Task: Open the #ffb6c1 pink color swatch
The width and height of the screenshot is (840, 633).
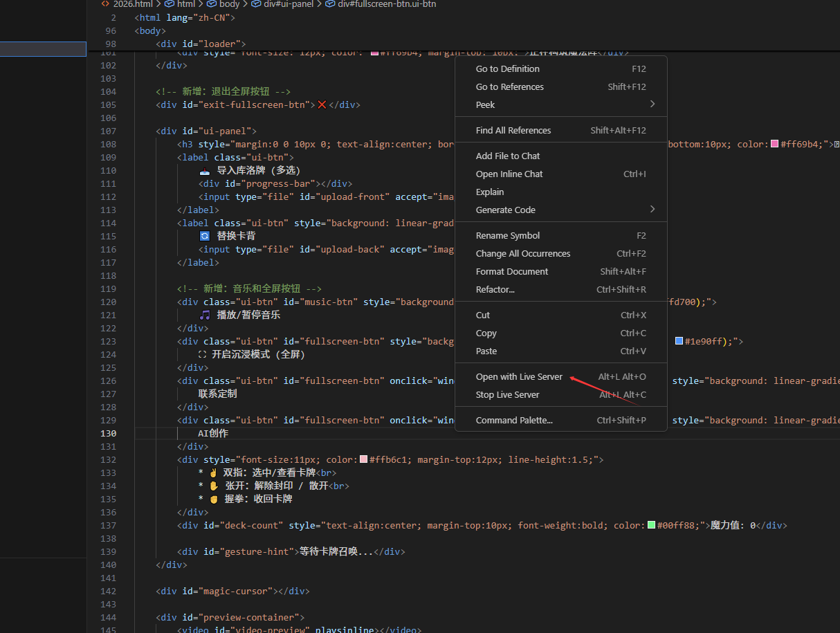Action: coord(363,460)
